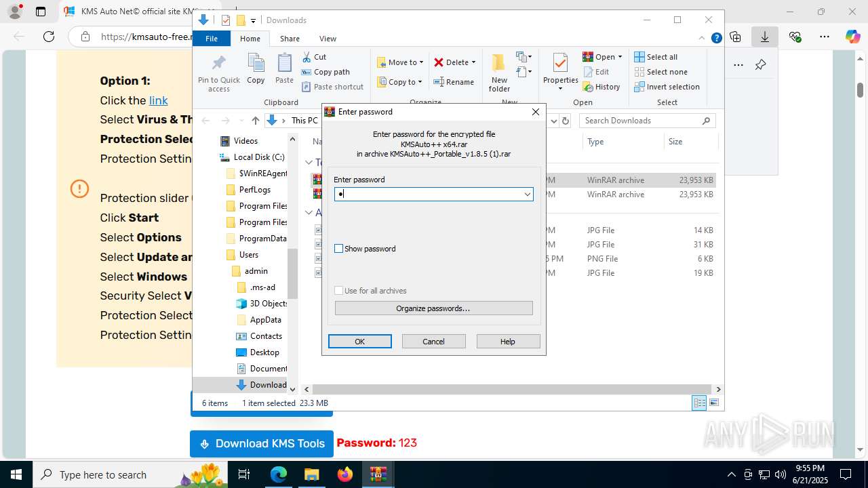Open Edge browser essentials heart icon

click(795, 37)
